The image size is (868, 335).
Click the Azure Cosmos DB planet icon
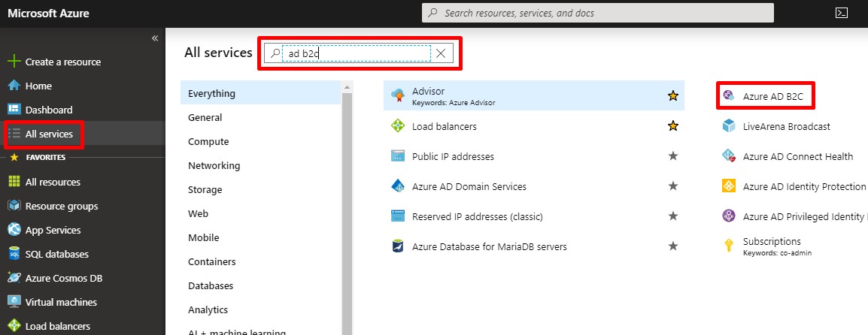tap(14, 278)
